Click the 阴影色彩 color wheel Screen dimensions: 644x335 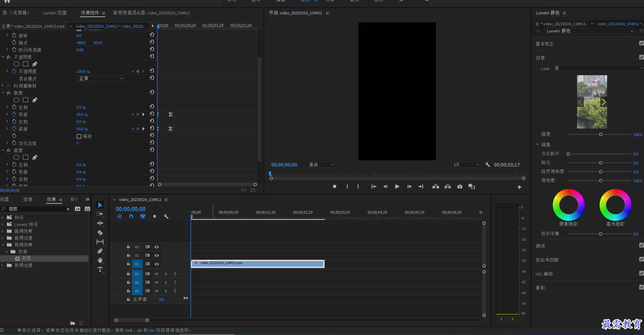click(568, 205)
